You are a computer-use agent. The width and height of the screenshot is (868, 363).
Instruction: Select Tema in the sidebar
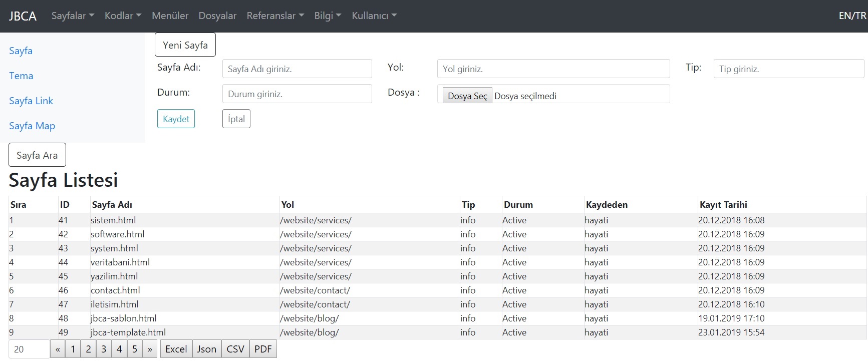21,76
